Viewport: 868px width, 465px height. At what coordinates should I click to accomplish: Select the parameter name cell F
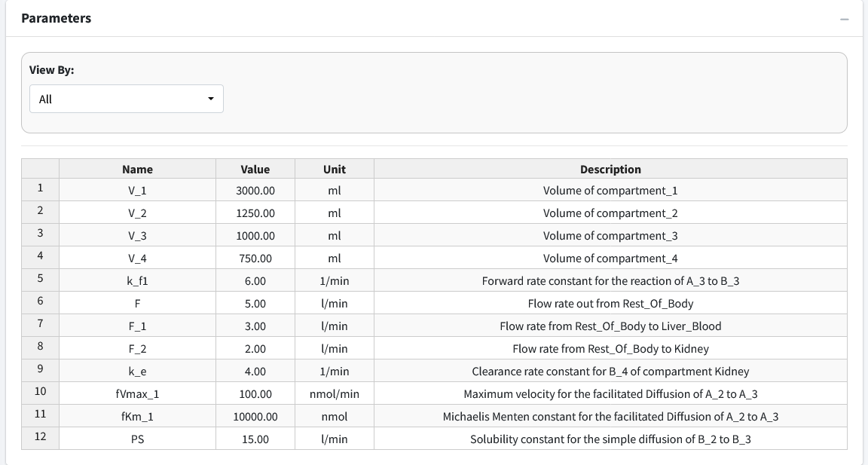(137, 304)
